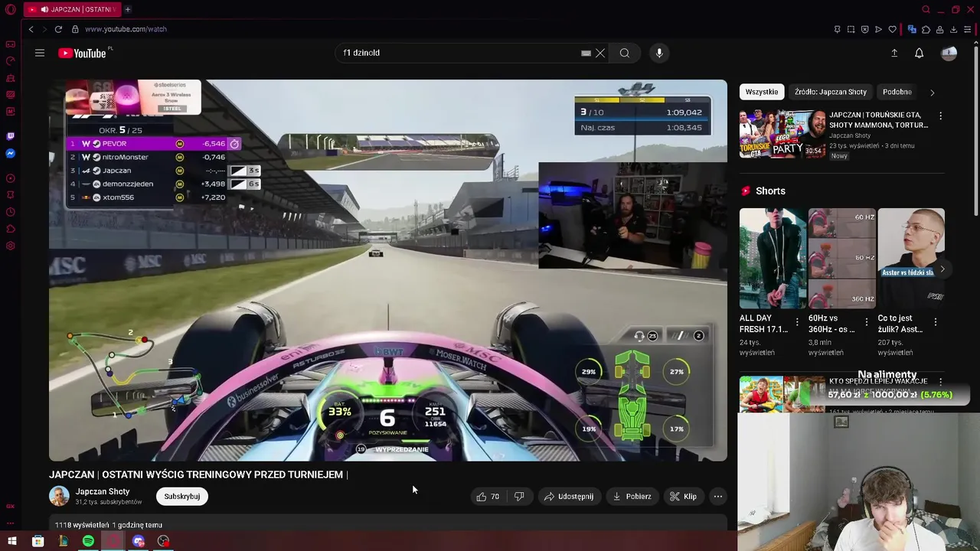980x551 pixels.
Task: Open GX Corner sidebar gamepad icon
Action: (11, 44)
